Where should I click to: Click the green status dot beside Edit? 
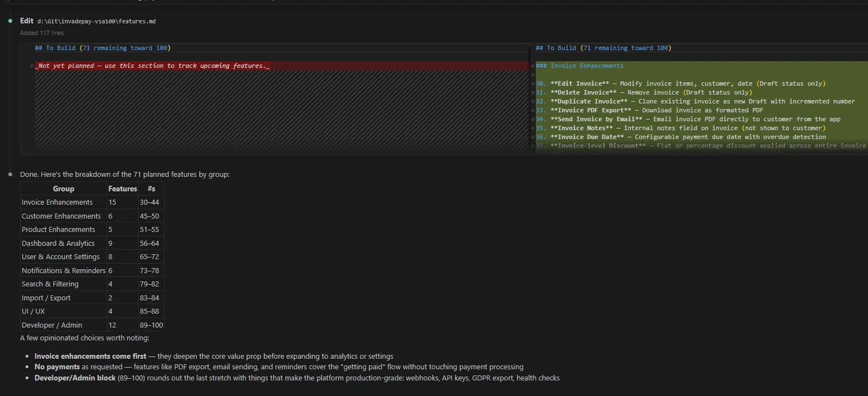point(10,21)
